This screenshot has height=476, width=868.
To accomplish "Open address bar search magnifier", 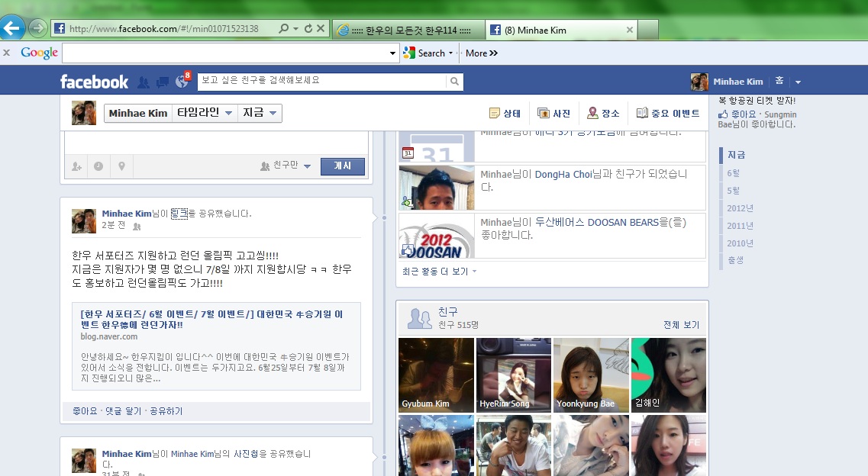I will pos(283,28).
